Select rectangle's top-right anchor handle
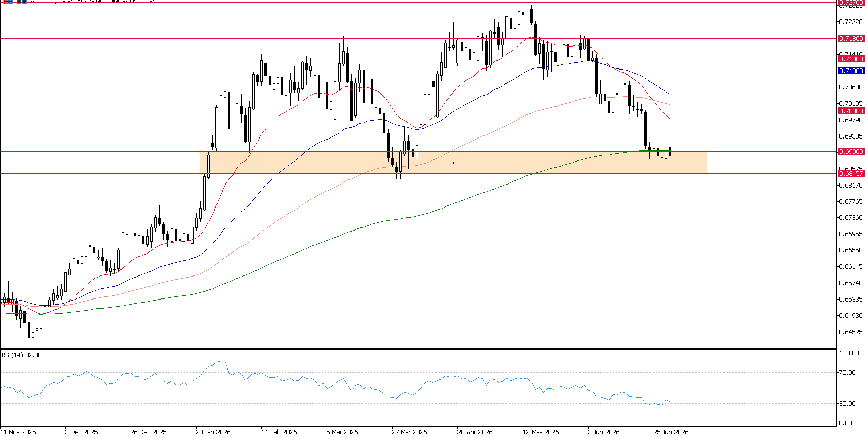 [707, 151]
